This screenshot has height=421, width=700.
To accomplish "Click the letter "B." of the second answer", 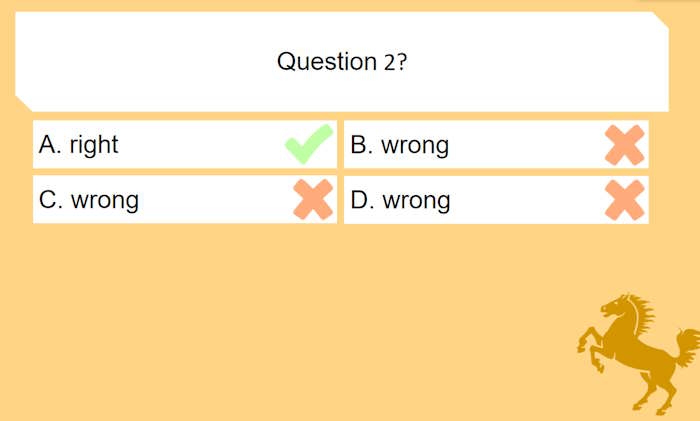I will [x=362, y=145].
